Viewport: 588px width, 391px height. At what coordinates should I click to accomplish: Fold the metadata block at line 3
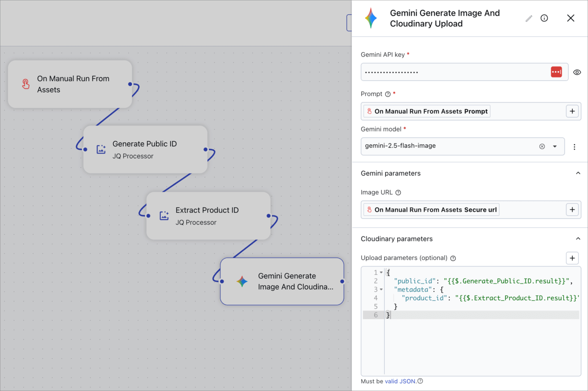pos(381,289)
